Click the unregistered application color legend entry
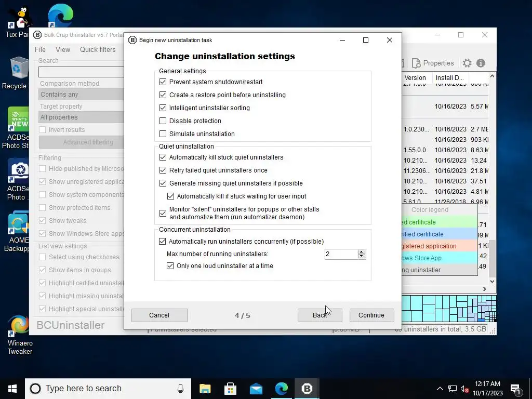This screenshot has width=532, height=399. pos(440,246)
